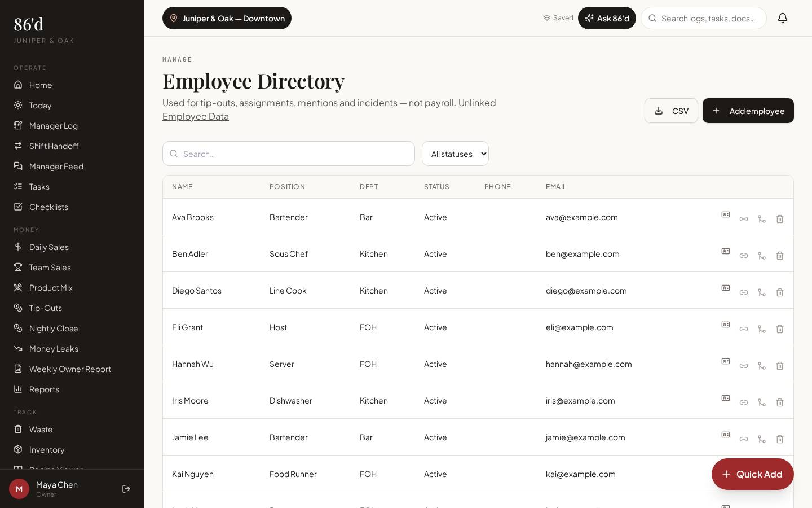Image resolution: width=812 pixels, height=508 pixels.
Task: Click the link icon in Ava Brooks row
Action: click(x=744, y=219)
